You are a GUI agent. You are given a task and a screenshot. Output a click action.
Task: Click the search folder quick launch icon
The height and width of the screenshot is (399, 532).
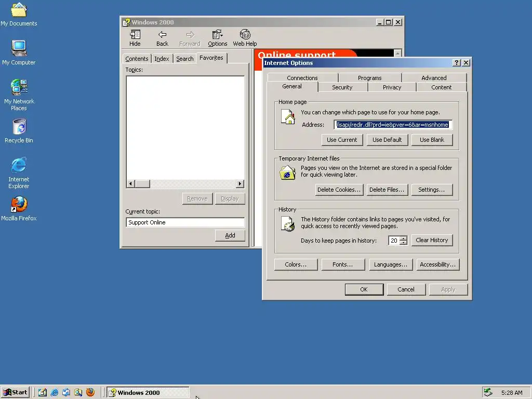[x=78, y=392]
